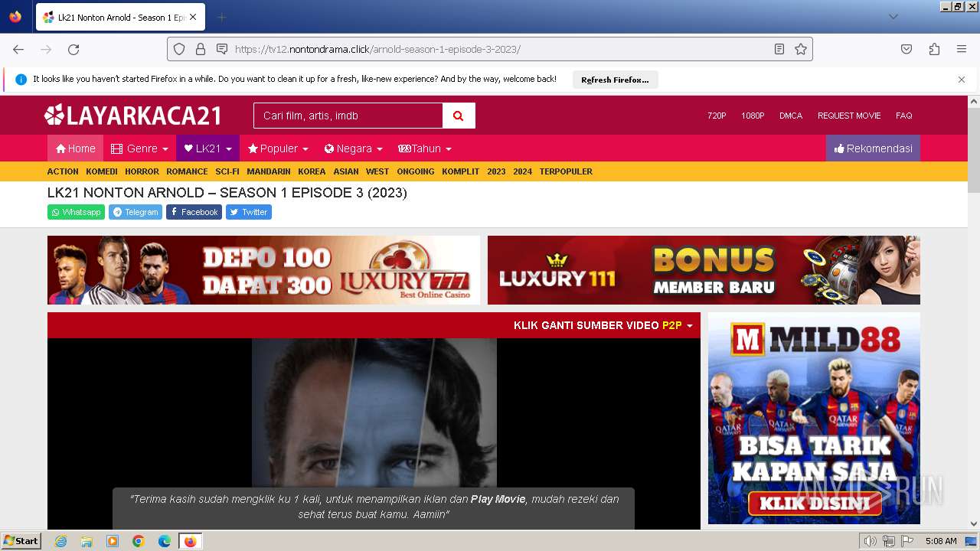This screenshot has height=551, width=980.
Task: Click the LAYARKACA21 site logo
Action: pyautogui.click(x=133, y=116)
